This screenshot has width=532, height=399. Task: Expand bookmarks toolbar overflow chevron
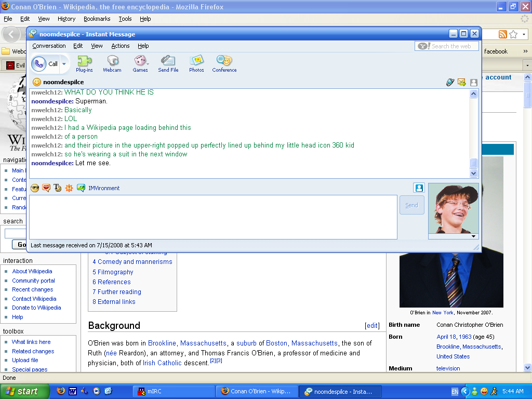[x=525, y=51]
